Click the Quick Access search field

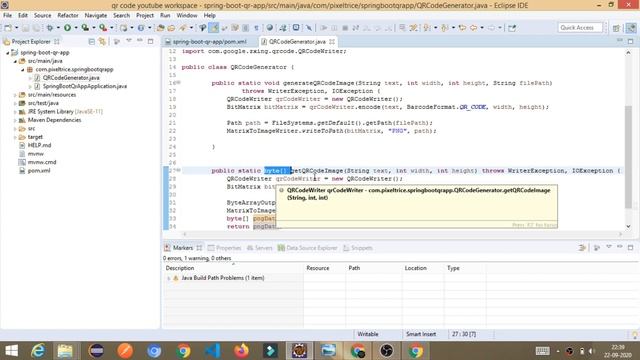pos(580,28)
